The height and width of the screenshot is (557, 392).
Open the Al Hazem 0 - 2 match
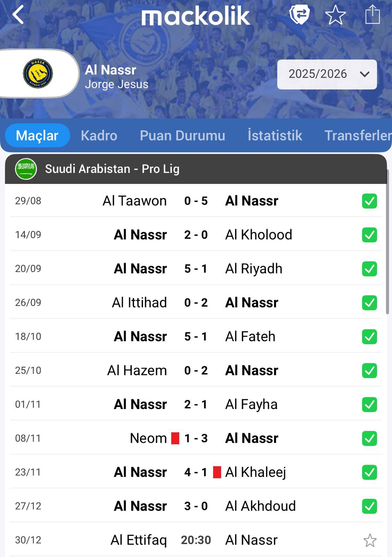coord(196,370)
